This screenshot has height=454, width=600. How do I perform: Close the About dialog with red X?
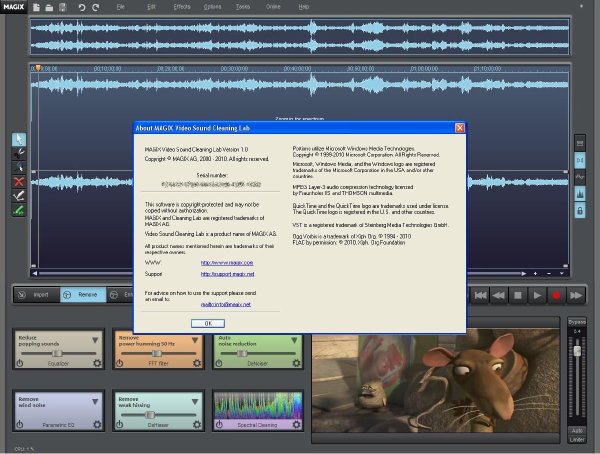460,128
